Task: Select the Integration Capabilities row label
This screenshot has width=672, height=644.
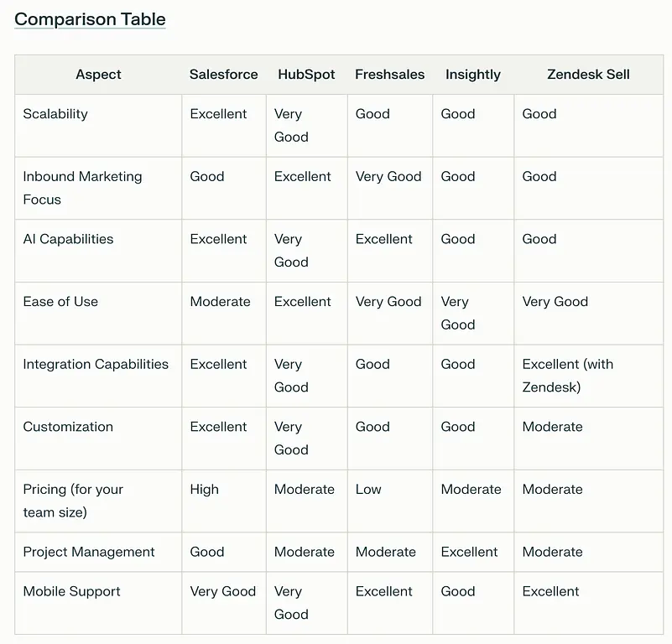Action: (x=96, y=365)
